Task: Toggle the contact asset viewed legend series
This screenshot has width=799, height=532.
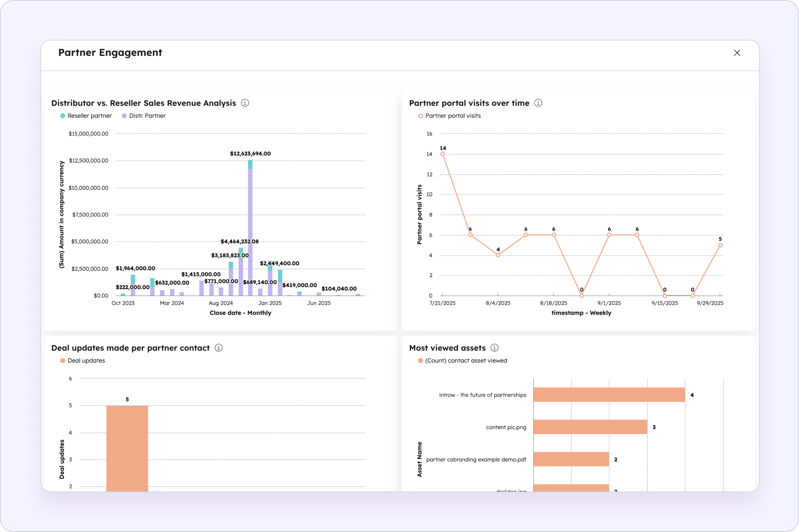Action: (x=462, y=360)
